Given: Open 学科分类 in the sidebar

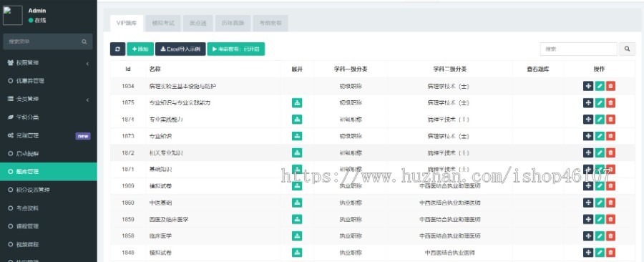Looking at the screenshot, I should [49, 117].
